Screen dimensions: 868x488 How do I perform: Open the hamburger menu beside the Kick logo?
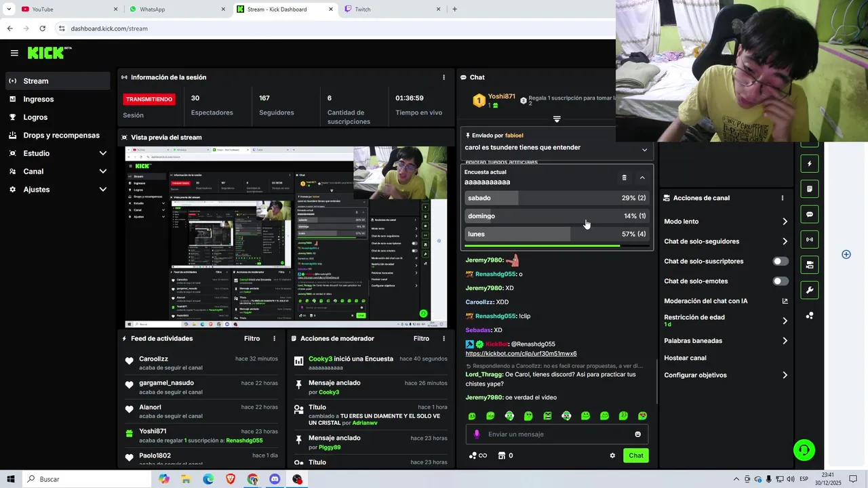14,53
